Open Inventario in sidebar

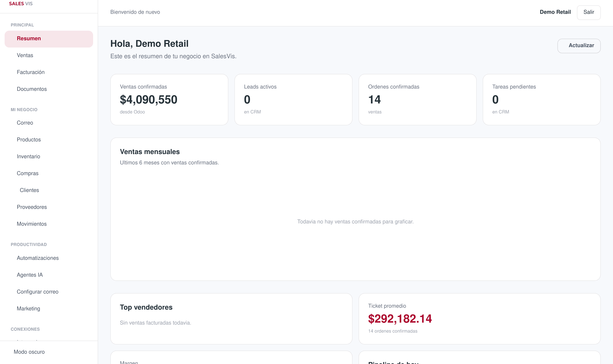49,157
